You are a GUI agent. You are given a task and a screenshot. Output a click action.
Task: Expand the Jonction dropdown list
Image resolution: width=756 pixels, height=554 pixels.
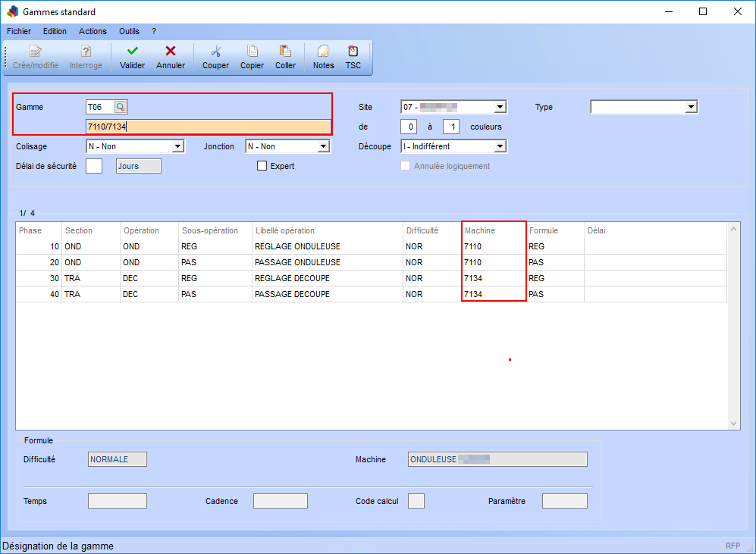[x=324, y=146]
